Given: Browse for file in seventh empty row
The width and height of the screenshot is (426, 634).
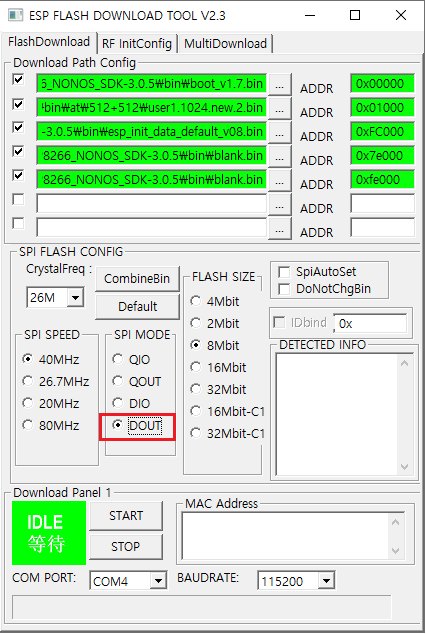Looking at the screenshot, I should (280, 228).
